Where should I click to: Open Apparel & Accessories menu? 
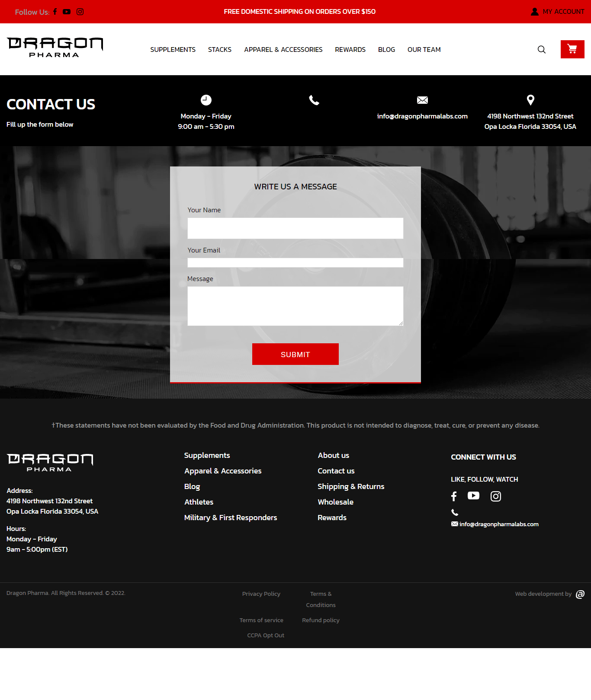283,50
